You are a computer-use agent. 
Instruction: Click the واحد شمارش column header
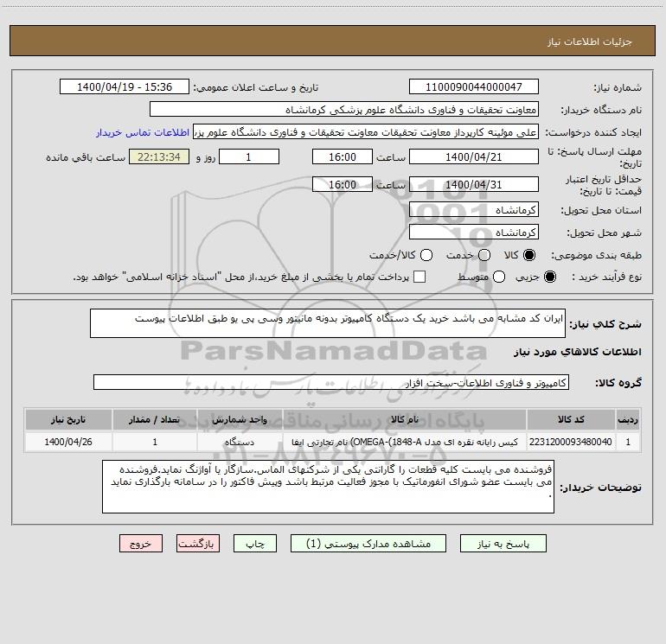tap(240, 419)
